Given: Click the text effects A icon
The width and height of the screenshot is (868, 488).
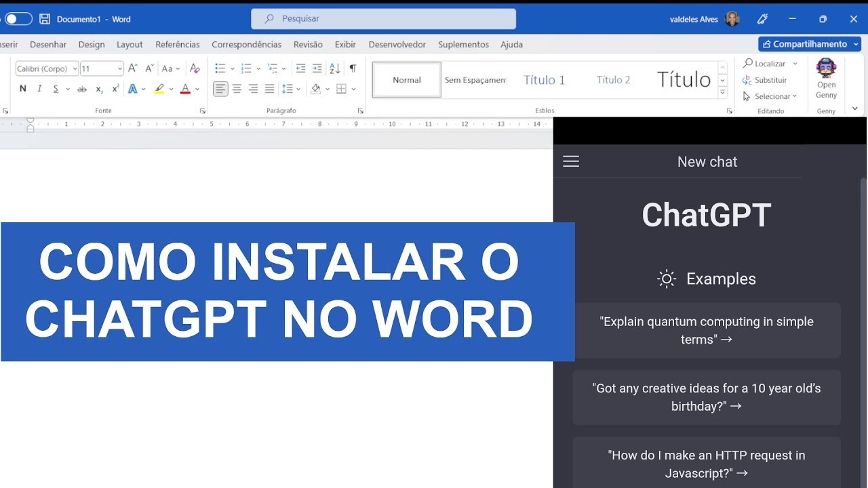Looking at the screenshot, I should coord(133,89).
